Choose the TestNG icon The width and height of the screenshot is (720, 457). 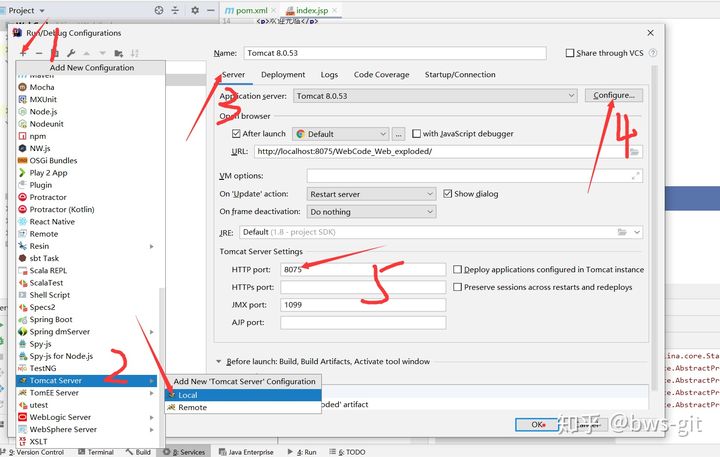pyautogui.click(x=22, y=368)
